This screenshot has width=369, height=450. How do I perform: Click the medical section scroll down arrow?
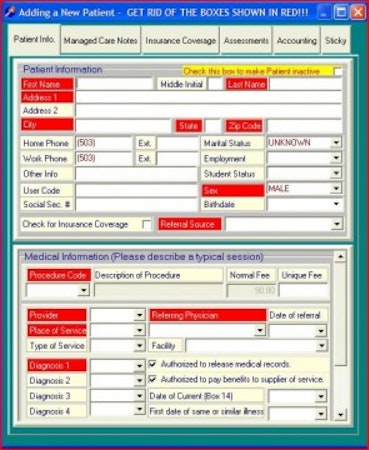(340, 415)
